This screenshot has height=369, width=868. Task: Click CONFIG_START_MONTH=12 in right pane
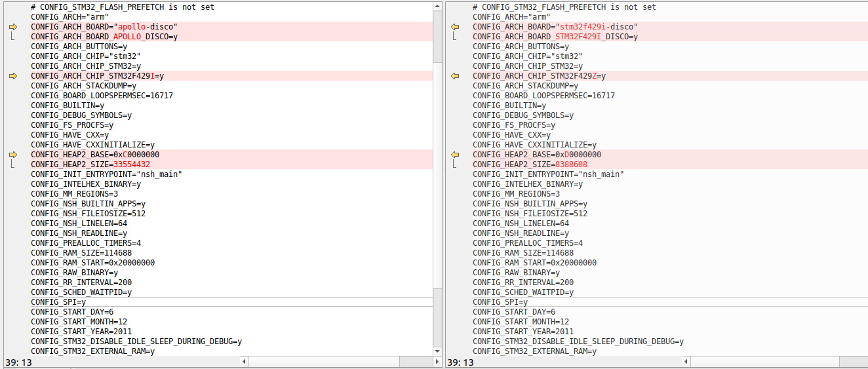coord(521,322)
